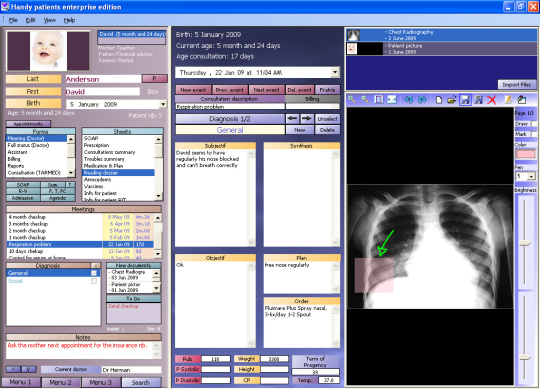Expand the consultation date dropdown
This screenshot has height=389, width=540.
click(x=335, y=72)
